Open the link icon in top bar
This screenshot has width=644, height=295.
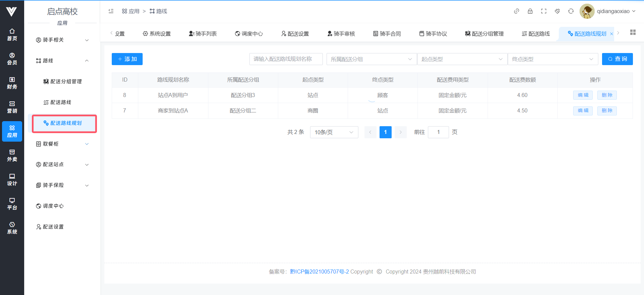pos(516,11)
